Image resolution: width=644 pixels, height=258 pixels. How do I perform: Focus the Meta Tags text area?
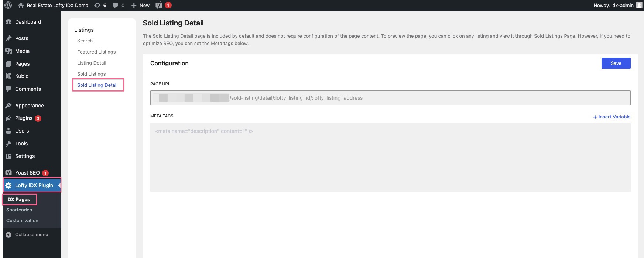click(x=390, y=157)
